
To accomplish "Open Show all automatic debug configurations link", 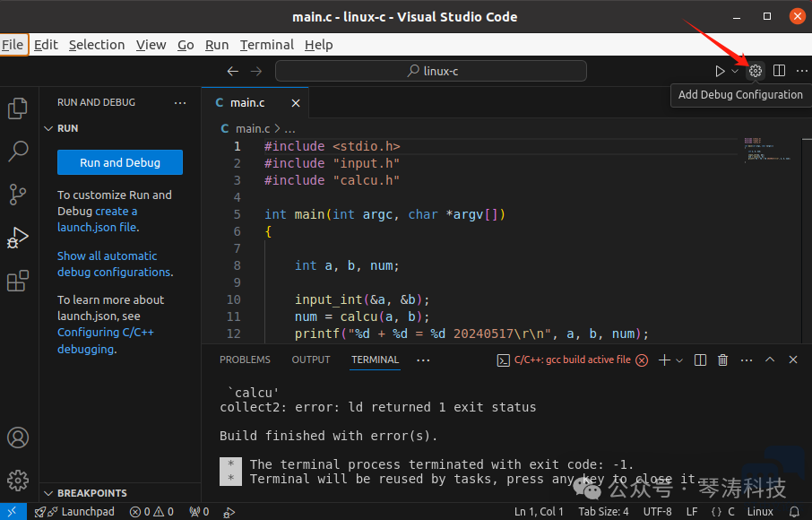I will [x=114, y=264].
